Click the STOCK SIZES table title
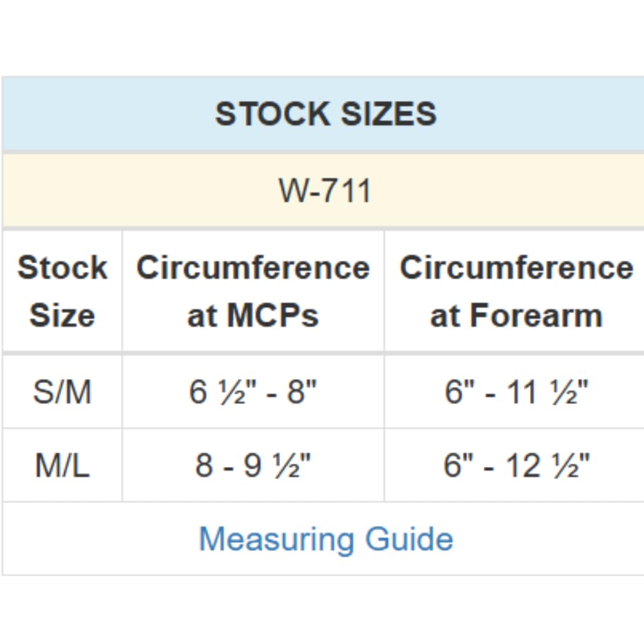Image resolution: width=644 pixels, height=644 pixels. click(x=326, y=114)
